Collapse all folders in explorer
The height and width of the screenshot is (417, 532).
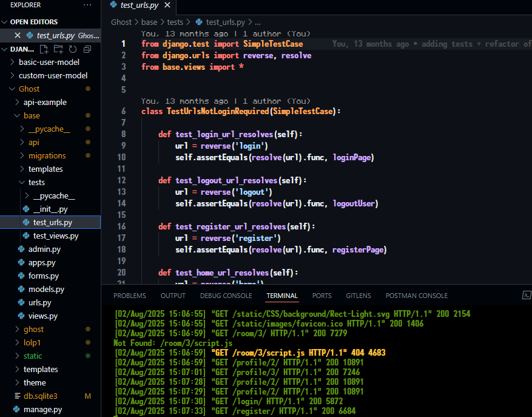[87, 49]
